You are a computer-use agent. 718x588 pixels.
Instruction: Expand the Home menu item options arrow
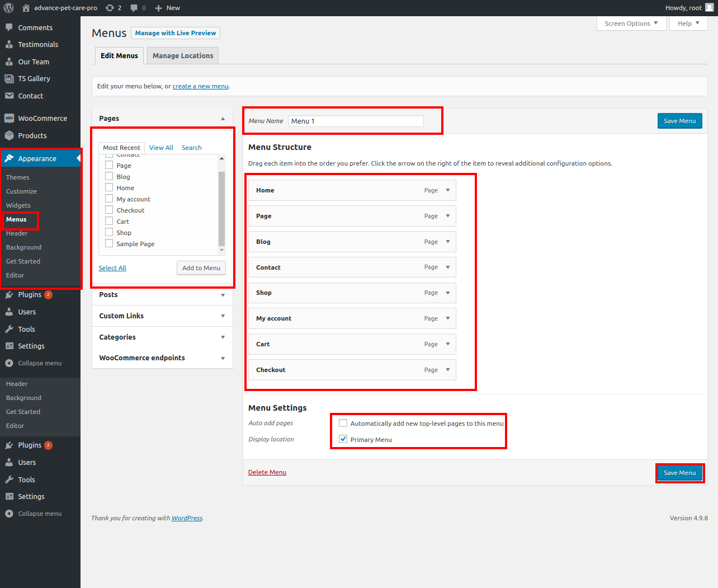[448, 190]
